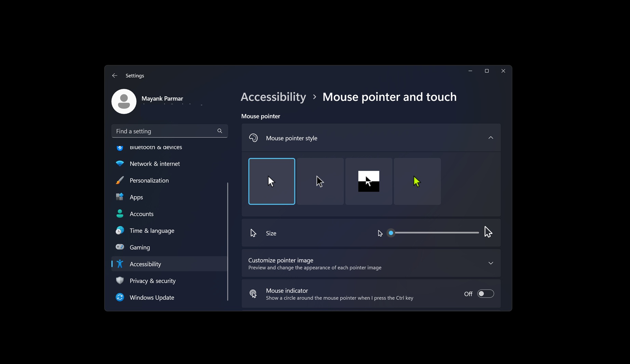
Task: Click the search magnifier in Find a setting
Action: coord(220,131)
